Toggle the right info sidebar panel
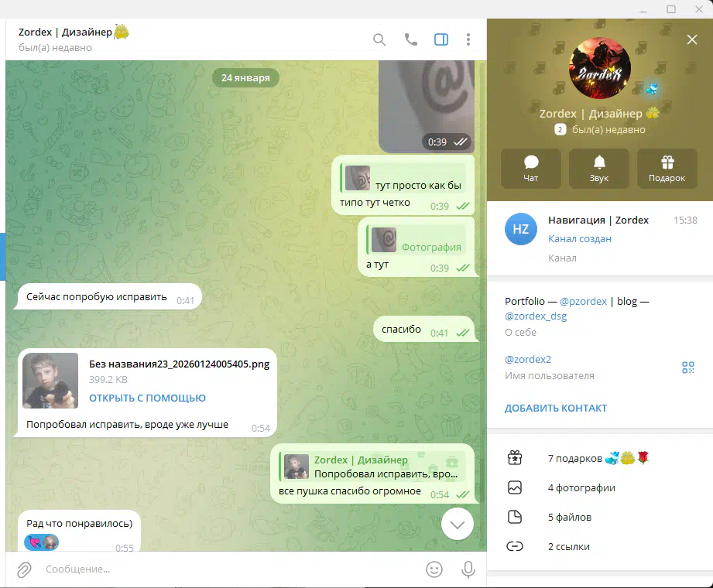This screenshot has width=713, height=588. point(441,39)
